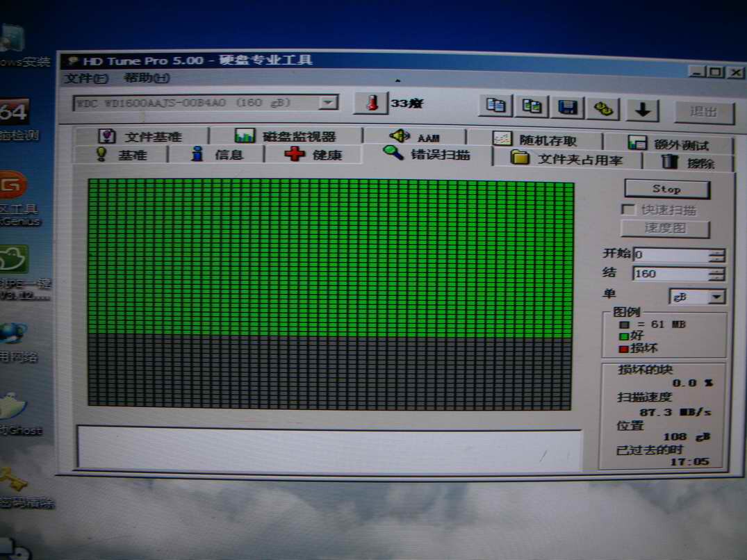Click the 33 temperature reading text

[x=407, y=103]
